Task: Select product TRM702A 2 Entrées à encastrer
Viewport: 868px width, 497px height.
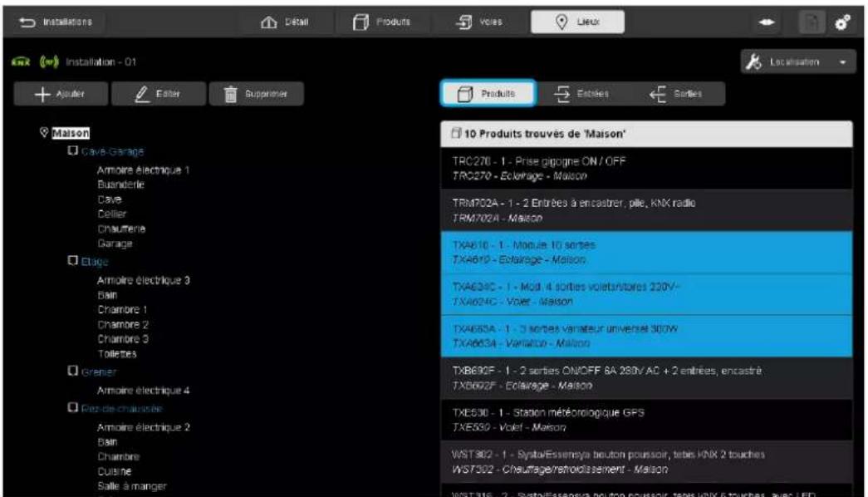Action: (x=646, y=210)
